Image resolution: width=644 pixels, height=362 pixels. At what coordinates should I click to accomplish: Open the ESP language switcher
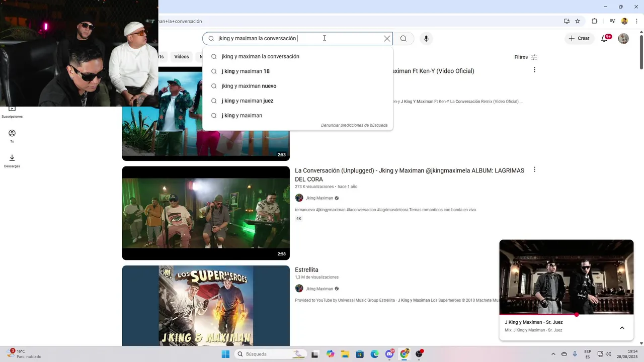click(588, 354)
